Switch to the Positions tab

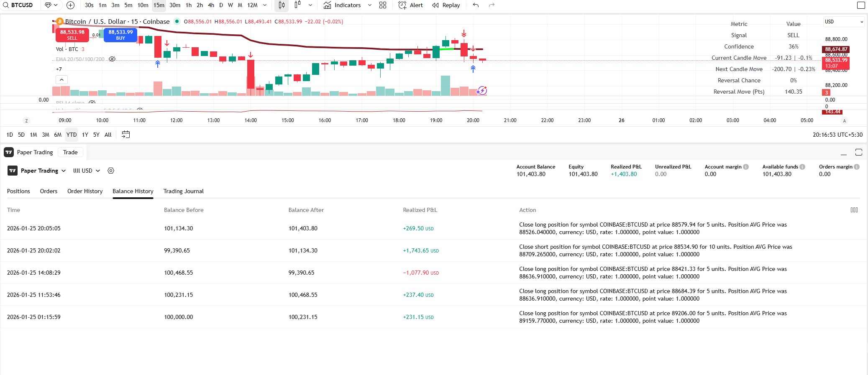coord(18,191)
